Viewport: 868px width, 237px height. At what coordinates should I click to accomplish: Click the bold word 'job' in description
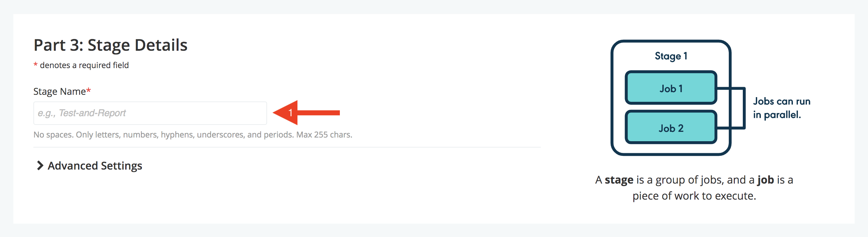click(x=766, y=180)
